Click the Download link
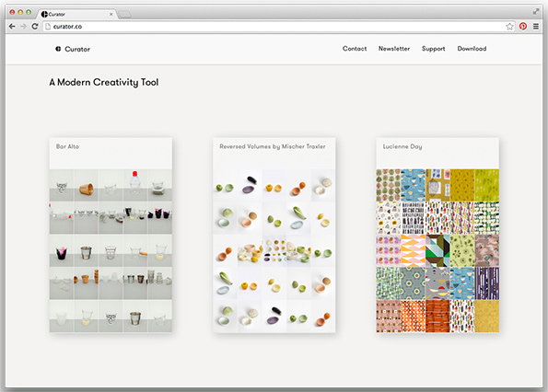Image resolution: width=548 pixels, height=392 pixels. pyautogui.click(x=472, y=49)
